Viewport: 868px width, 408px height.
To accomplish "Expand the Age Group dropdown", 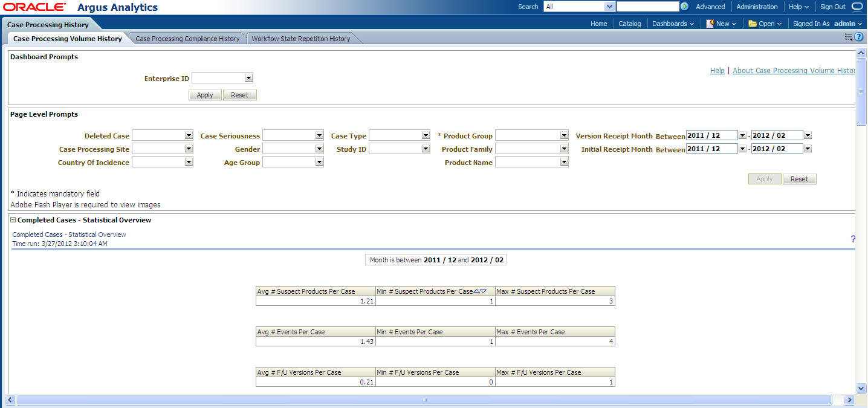I will (319, 162).
